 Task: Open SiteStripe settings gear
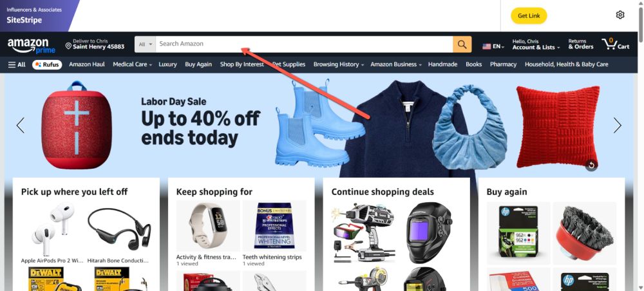tap(620, 15)
